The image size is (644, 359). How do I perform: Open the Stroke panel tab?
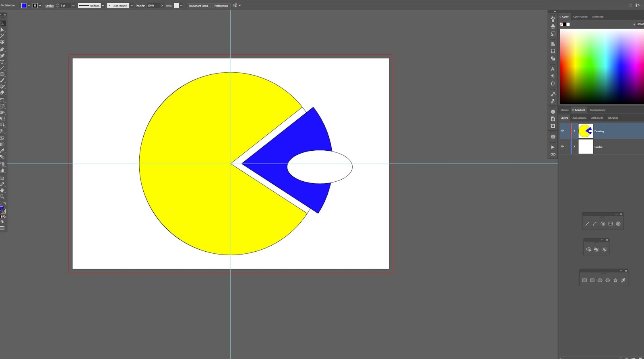565,110
